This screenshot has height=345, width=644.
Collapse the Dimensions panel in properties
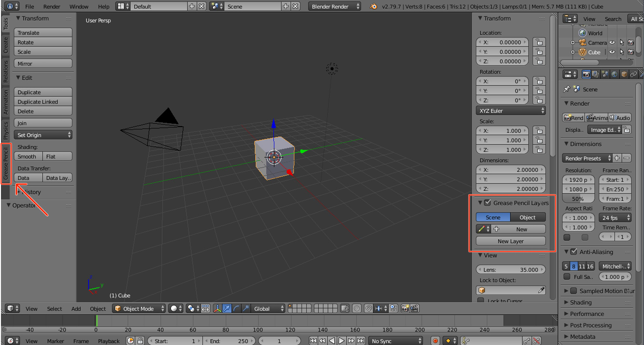point(566,144)
